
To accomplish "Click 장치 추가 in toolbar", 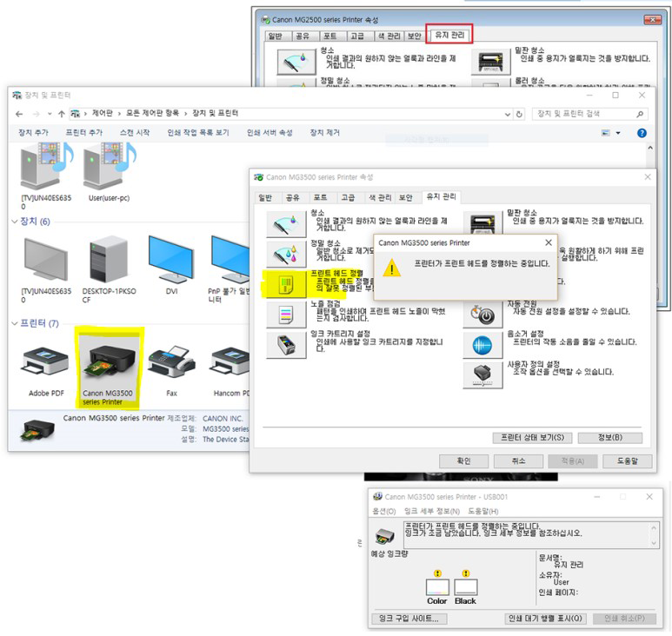I will [33, 132].
